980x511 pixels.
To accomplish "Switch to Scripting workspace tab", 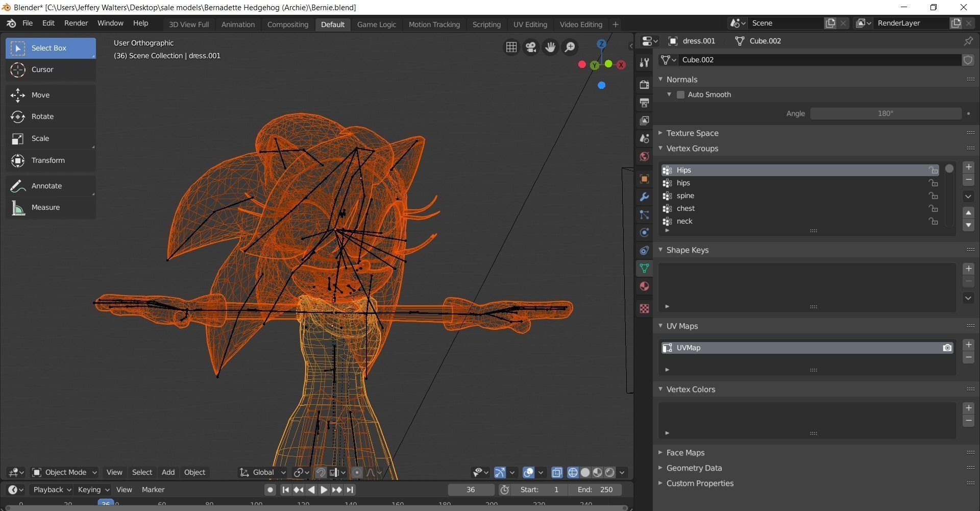I will coord(486,25).
